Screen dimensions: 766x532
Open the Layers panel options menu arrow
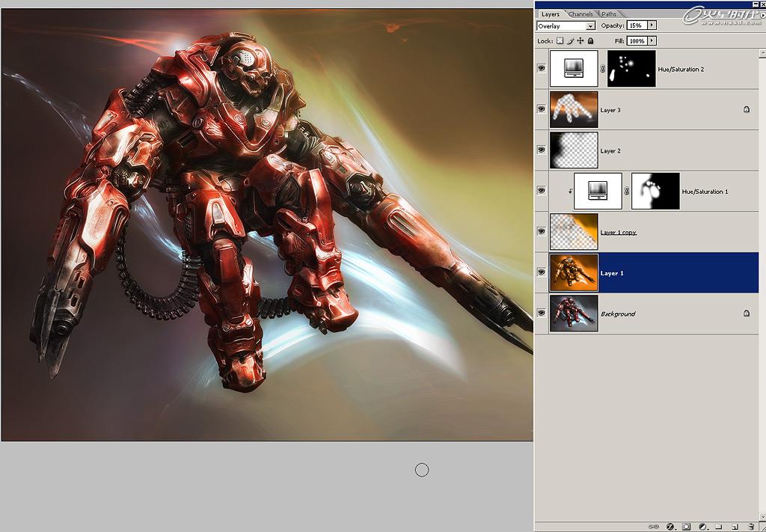pos(762,15)
